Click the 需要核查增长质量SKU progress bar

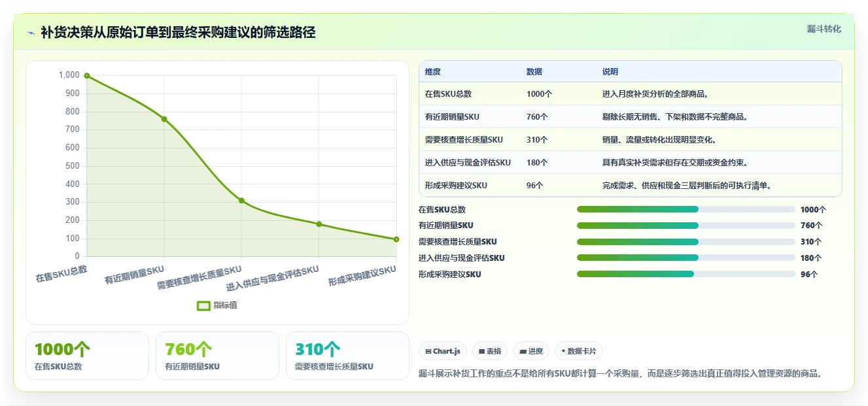click(x=686, y=242)
